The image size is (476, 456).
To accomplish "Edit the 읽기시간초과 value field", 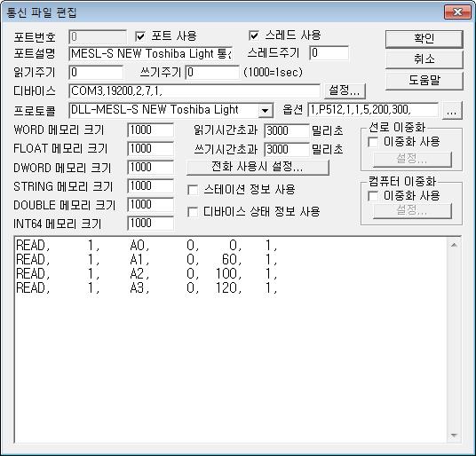I will tap(287, 131).
